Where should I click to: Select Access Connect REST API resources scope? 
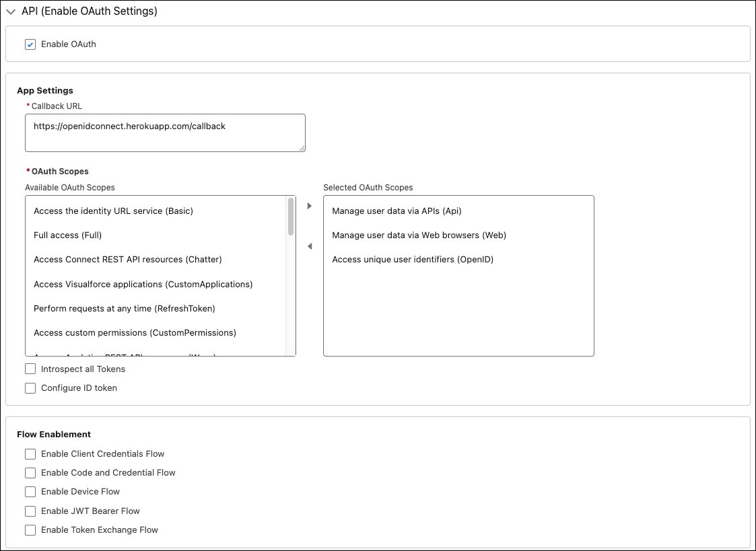click(x=128, y=259)
